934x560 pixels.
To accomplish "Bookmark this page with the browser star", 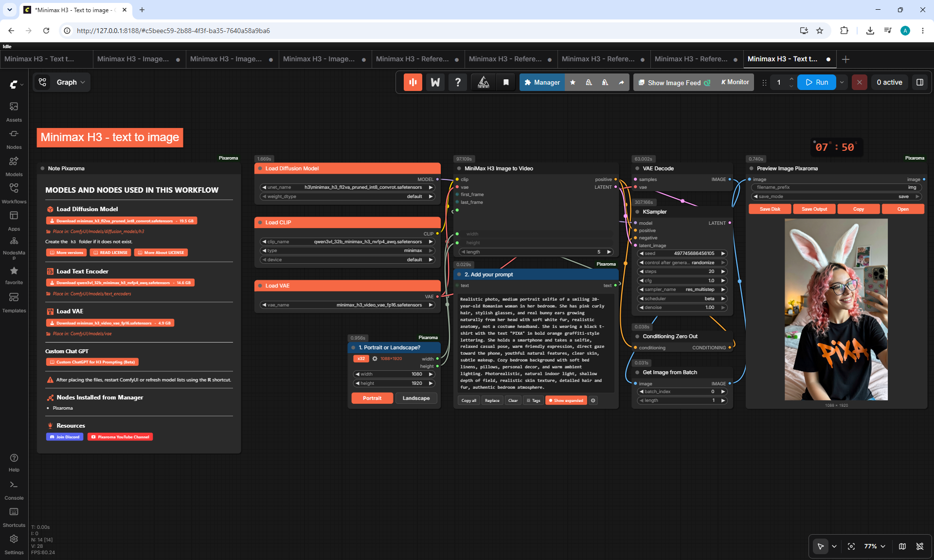I will [820, 30].
